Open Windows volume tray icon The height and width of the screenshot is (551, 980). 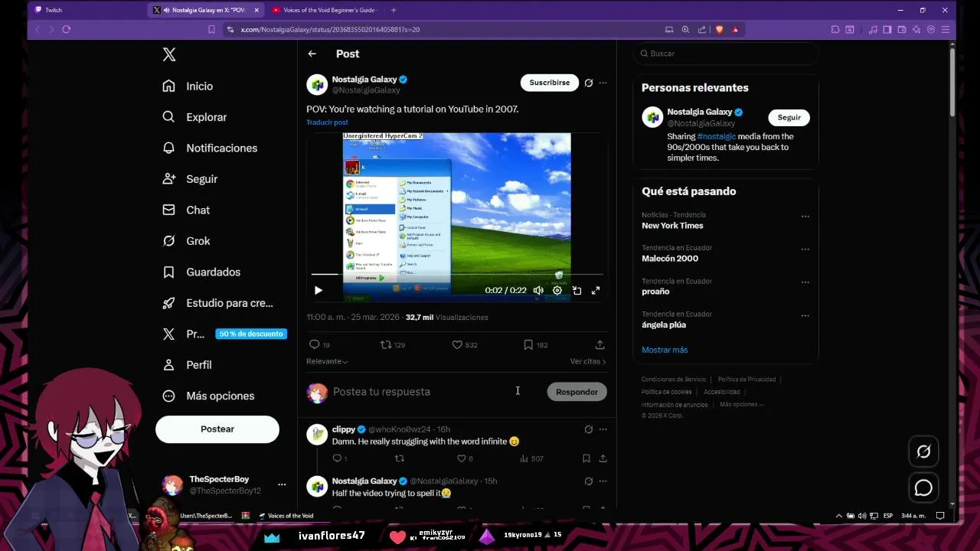[x=863, y=516]
